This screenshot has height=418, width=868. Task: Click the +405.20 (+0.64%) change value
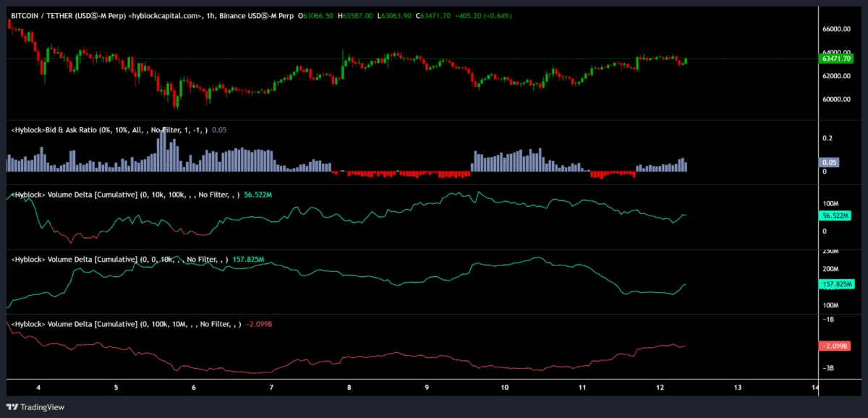coord(482,15)
